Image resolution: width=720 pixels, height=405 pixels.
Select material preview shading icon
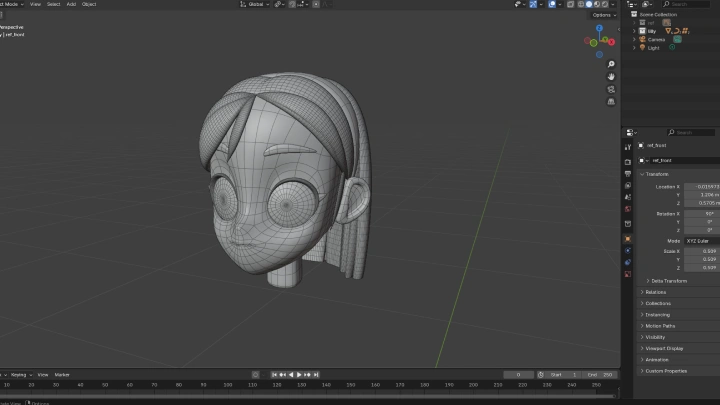tap(597, 4)
